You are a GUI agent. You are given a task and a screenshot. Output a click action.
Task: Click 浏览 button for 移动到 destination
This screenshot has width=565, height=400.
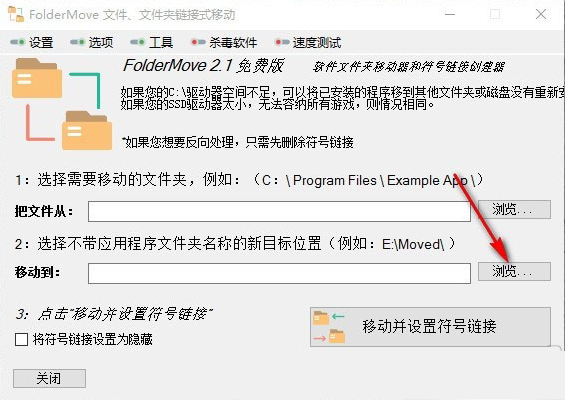pyautogui.click(x=514, y=271)
